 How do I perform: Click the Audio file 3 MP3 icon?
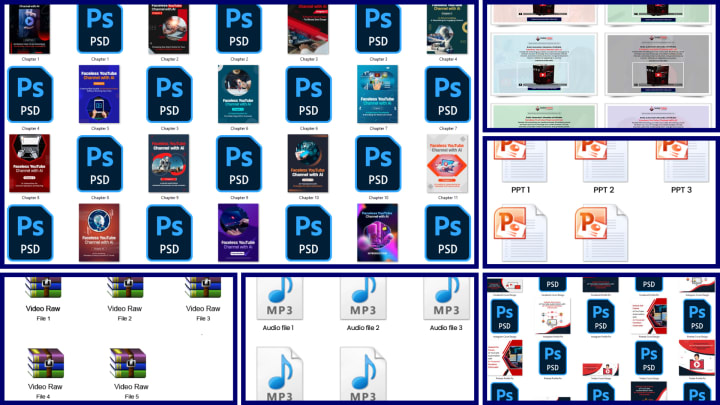pos(446,298)
